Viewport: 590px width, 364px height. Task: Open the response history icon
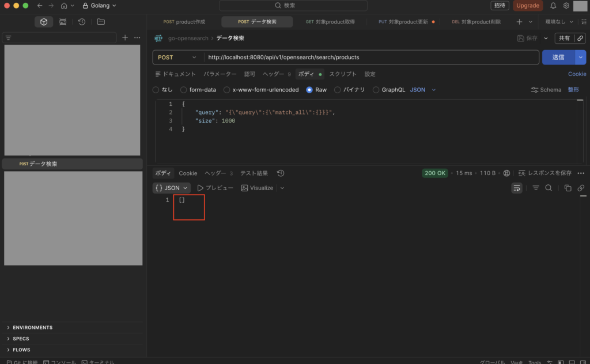[x=281, y=173]
